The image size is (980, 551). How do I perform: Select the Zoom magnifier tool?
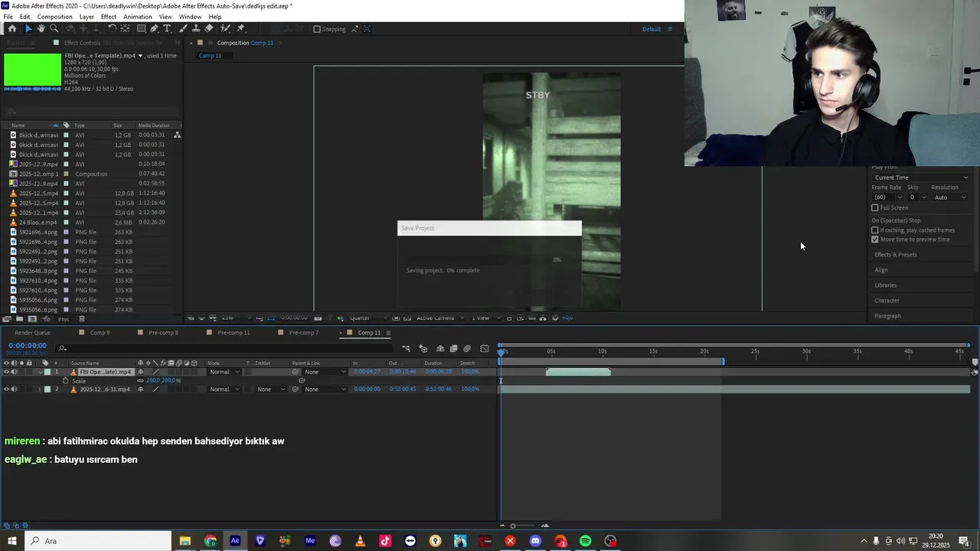click(x=54, y=28)
